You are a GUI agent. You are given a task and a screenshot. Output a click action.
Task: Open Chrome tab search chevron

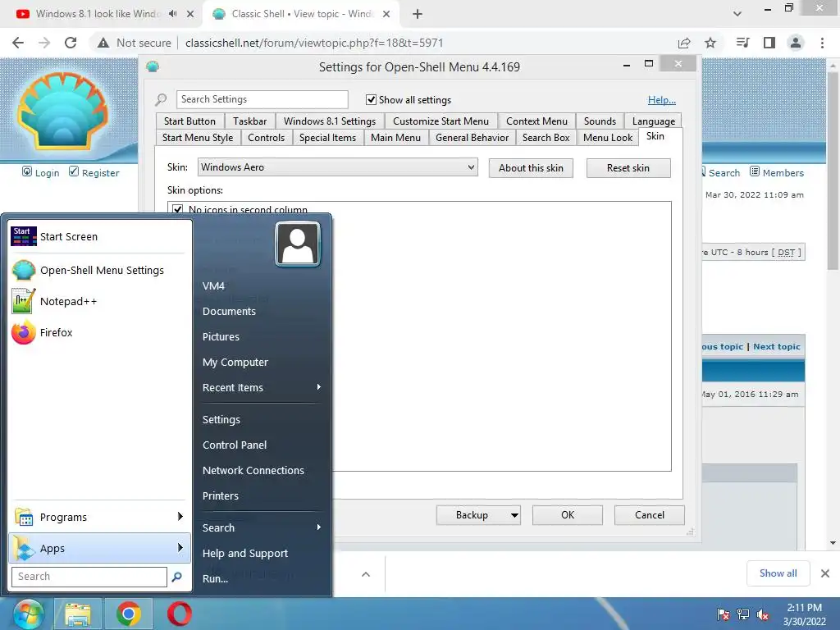click(737, 14)
